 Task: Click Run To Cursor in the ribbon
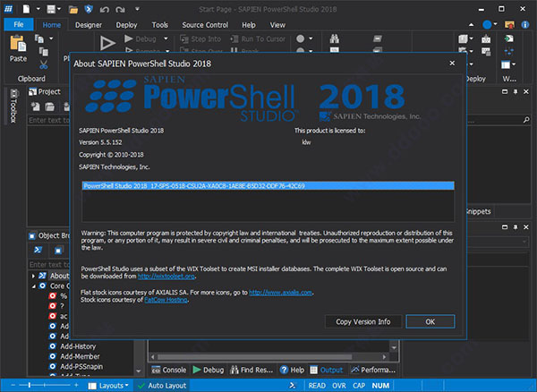[258, 39]
